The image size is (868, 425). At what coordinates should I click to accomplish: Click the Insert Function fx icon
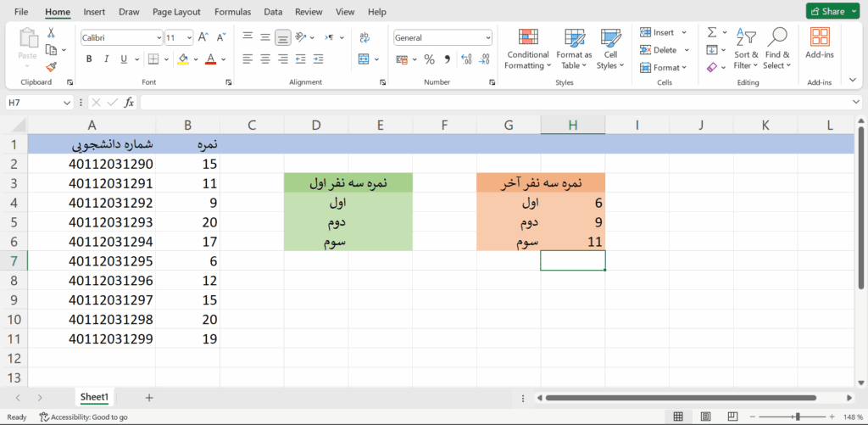click(129, 102)
